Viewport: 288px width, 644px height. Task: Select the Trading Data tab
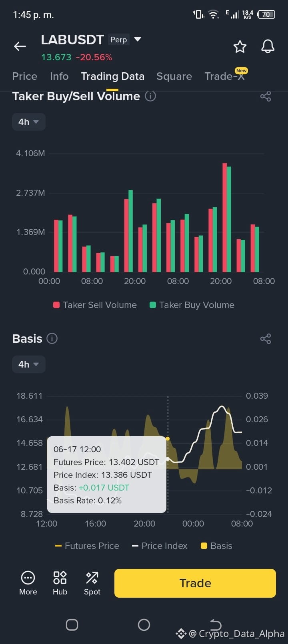pyautogui.click(x=112, y=76)
